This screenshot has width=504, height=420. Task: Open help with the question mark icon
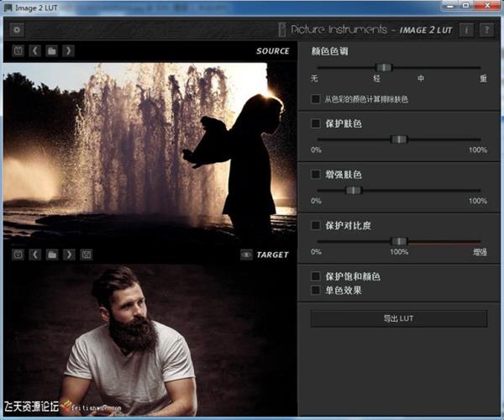click(486, 29)
